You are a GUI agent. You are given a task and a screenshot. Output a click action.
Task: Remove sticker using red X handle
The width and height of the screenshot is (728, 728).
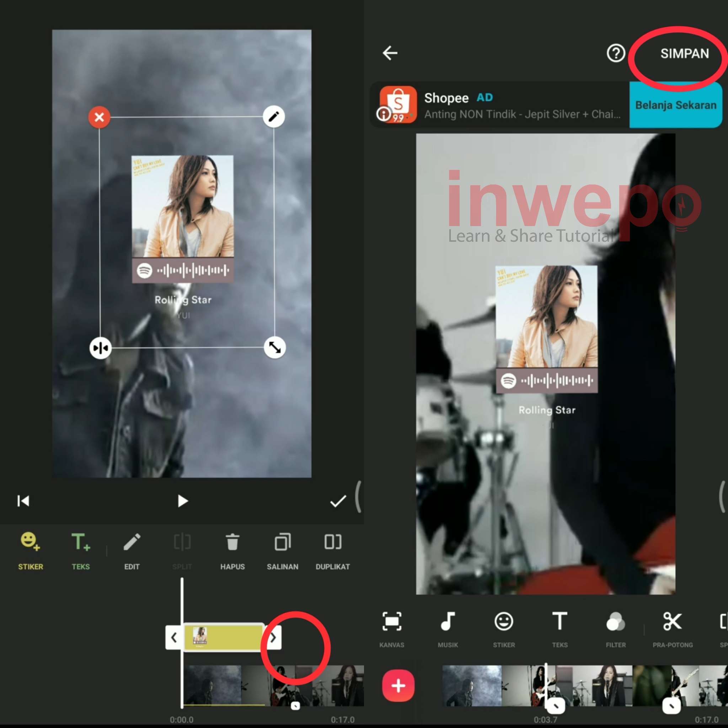pos(99,117)
